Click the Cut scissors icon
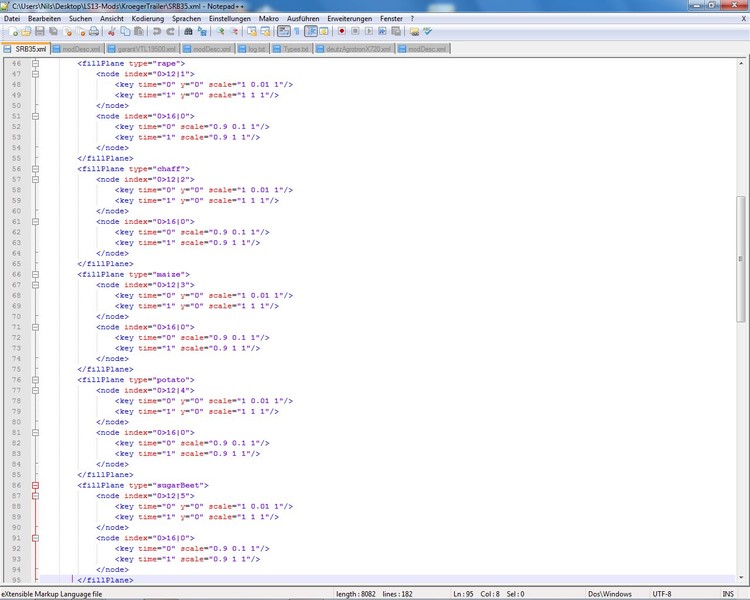Viewport: 750px width, 600px height. click(111, 32)
